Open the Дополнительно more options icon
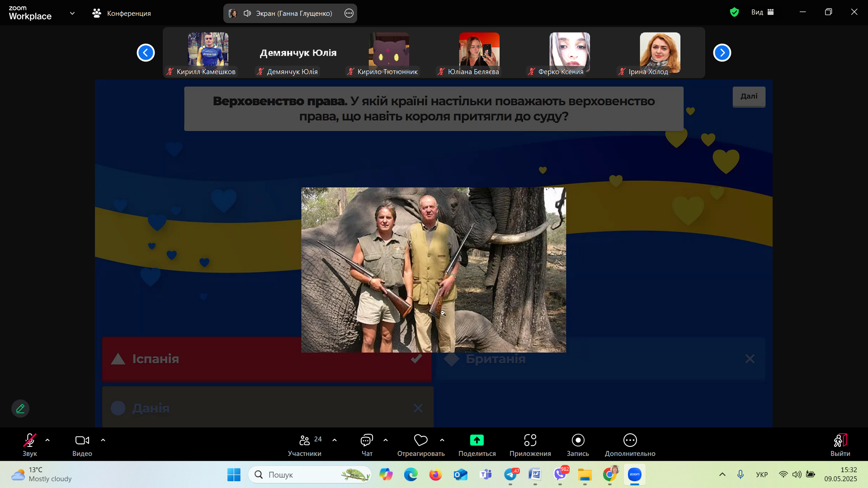Screen dimensions: 868x488 pos(630,440)
